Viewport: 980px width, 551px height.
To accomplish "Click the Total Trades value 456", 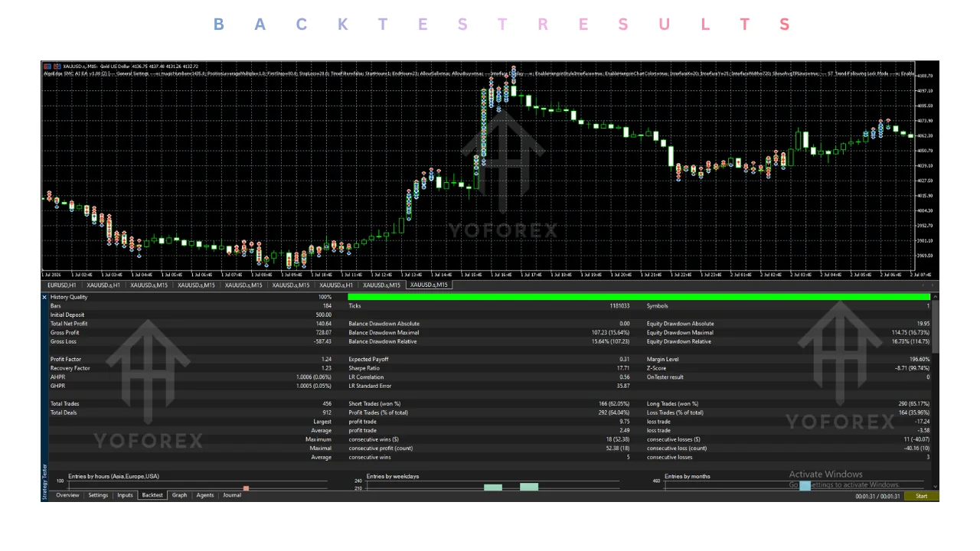I will click(x=327, y=403).
